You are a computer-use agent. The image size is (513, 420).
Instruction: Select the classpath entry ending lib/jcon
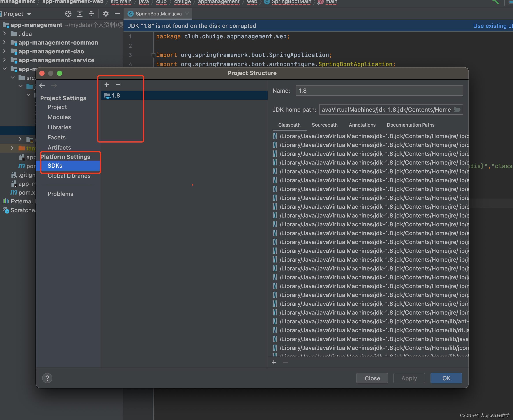click(x=371, y=348)
